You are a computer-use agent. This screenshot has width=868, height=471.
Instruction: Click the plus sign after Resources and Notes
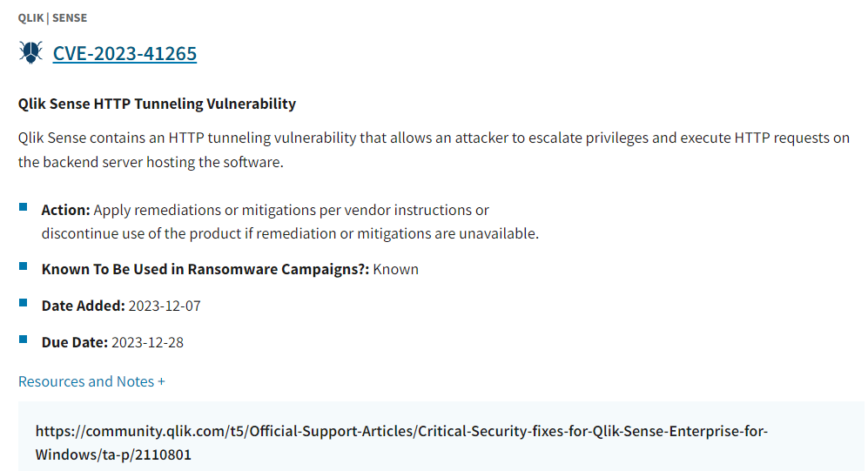coord(161,381)
